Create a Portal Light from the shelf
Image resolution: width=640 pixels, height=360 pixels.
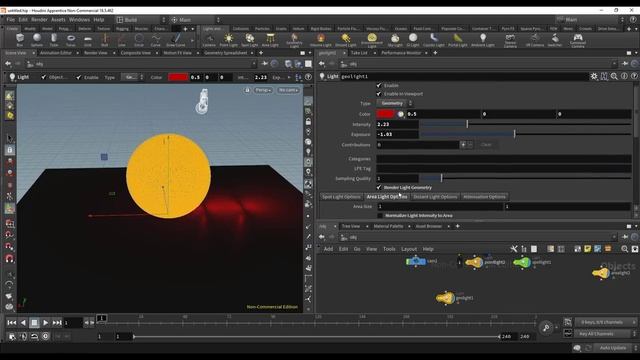[458, 40]
